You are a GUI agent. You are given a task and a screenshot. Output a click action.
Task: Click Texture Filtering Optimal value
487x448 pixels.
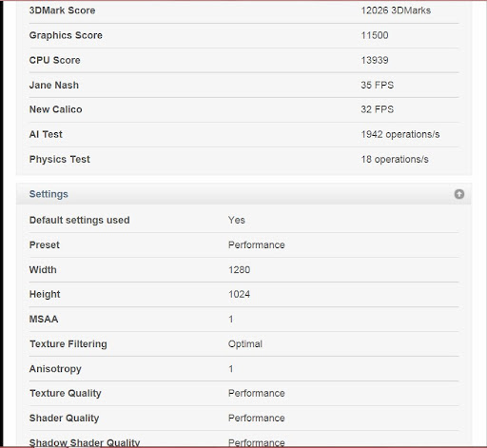(x=245, y=344)
